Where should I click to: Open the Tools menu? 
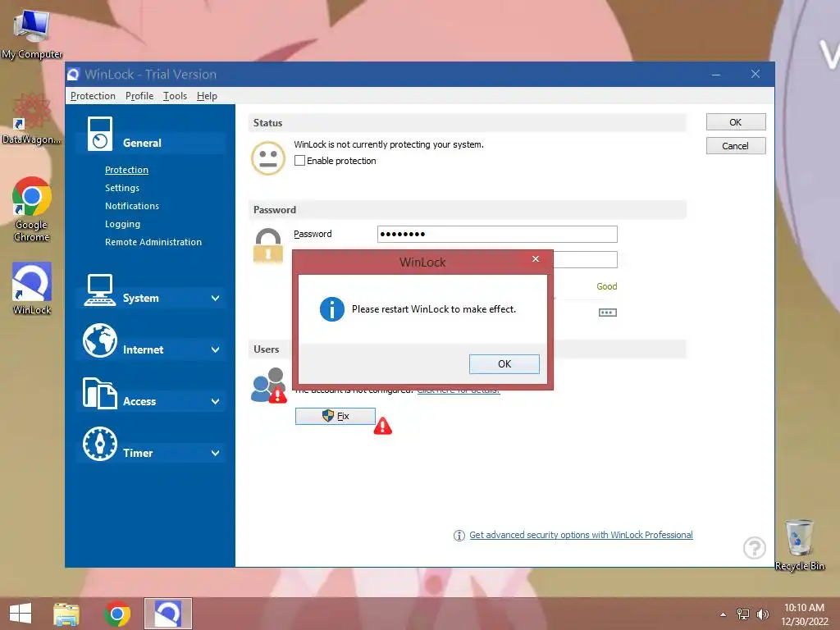(175, 96)
